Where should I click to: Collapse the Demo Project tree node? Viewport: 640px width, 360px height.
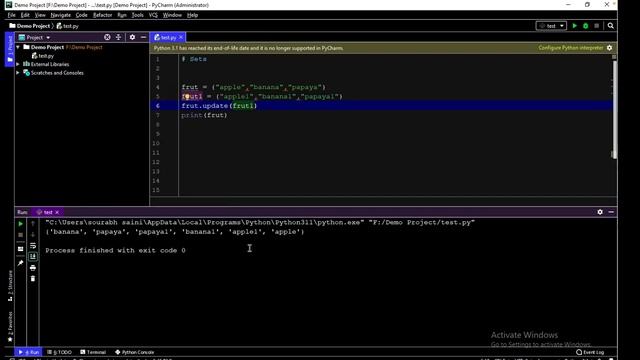[x=18, y=47]
